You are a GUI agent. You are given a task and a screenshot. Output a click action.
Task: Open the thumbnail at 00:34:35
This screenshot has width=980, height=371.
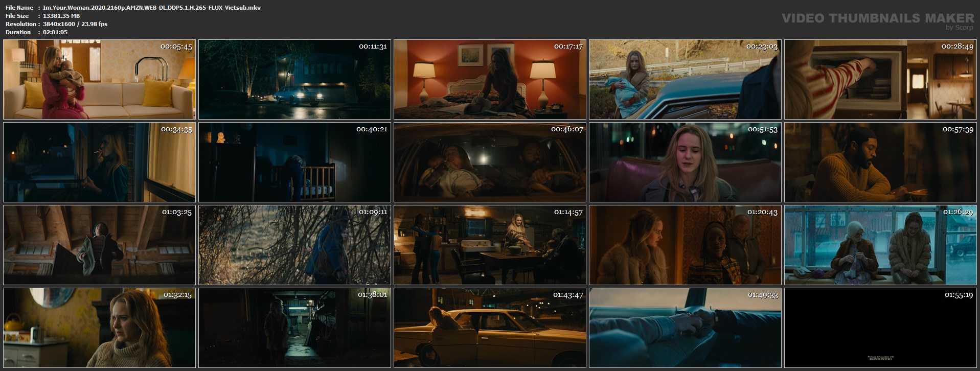(99, 163)
